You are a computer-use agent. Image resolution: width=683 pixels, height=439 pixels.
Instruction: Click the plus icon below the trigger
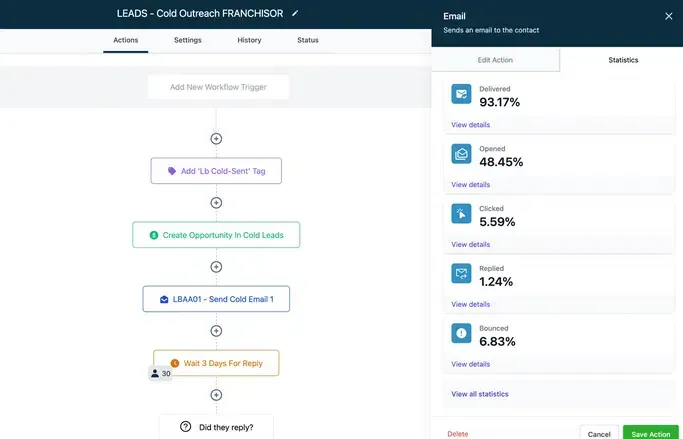tap(216, 139)
